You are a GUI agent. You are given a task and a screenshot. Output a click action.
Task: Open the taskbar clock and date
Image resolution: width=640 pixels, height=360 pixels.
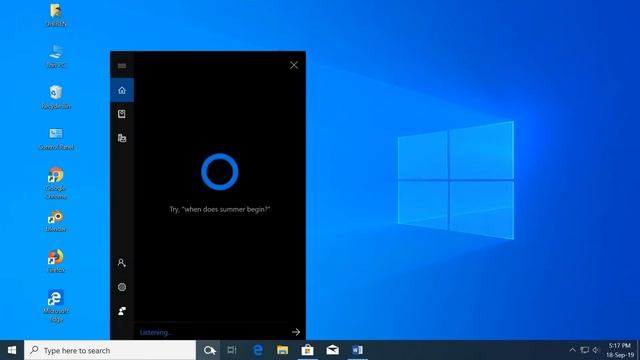click(x=620, y=350)
